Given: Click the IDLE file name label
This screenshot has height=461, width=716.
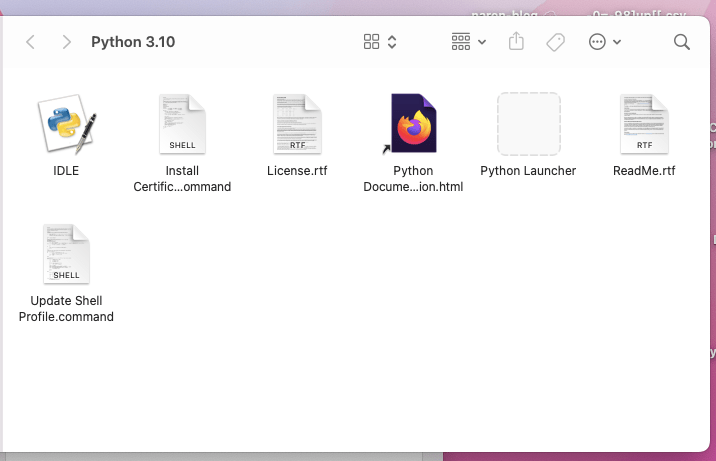Looking at the screenshot, I should click(x=66, y=171).
